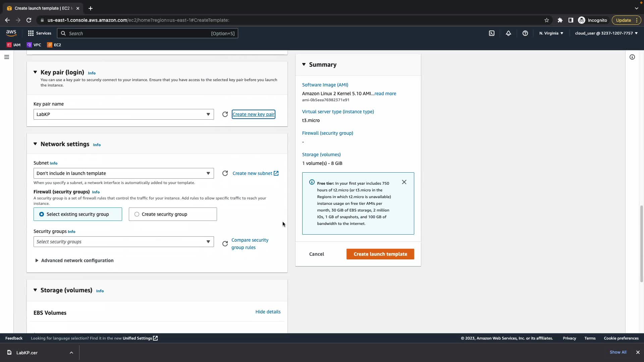
Task: Click the notifications bell icon
Action: click(508, 33)
